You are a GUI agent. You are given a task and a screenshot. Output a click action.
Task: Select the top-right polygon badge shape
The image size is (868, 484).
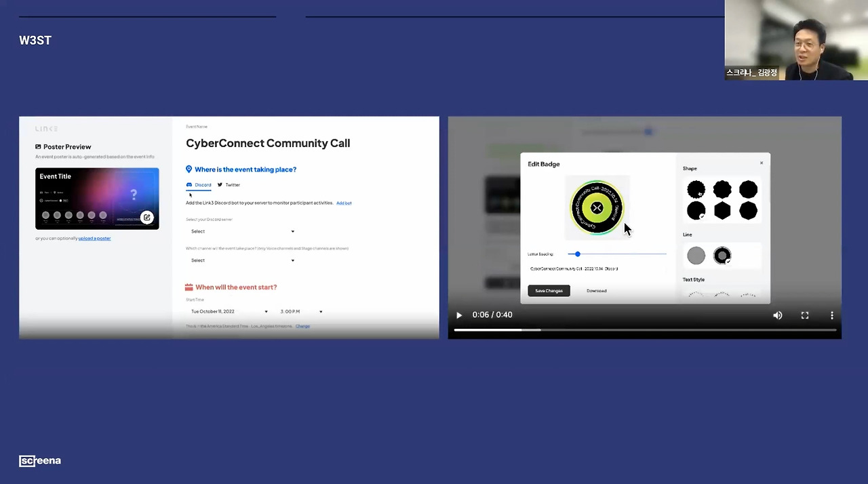[x=748, y=189]
